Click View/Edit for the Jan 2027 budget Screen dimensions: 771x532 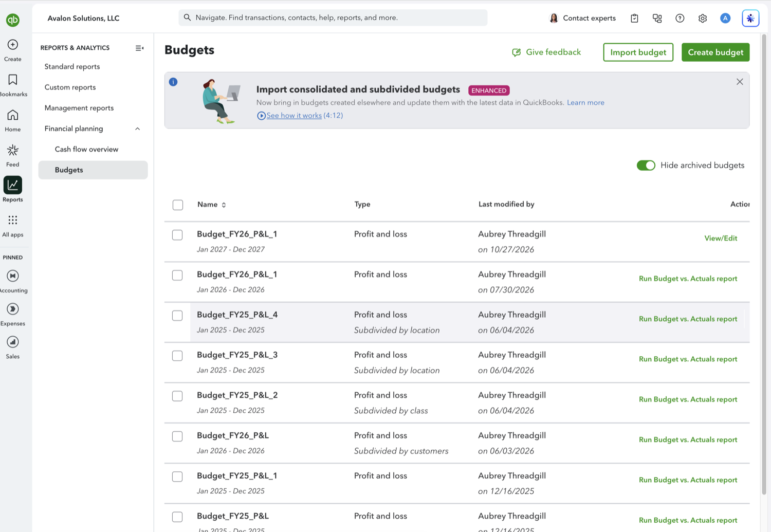[721, 238]
